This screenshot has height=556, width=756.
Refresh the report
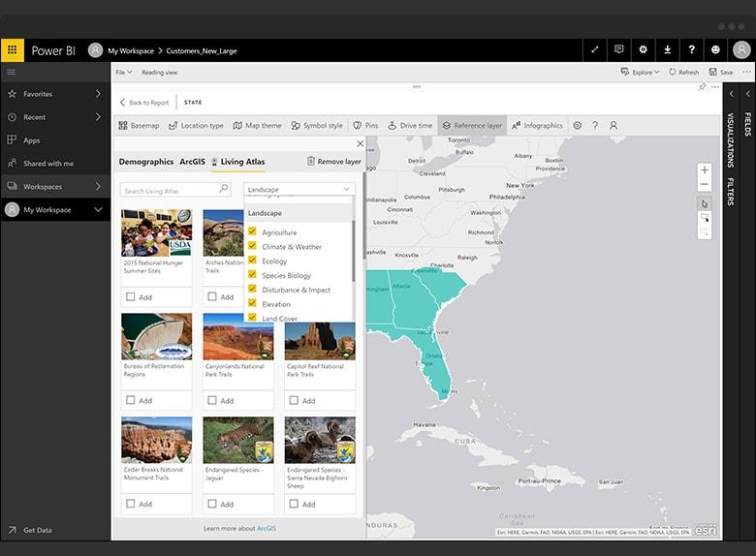point(683,73)
